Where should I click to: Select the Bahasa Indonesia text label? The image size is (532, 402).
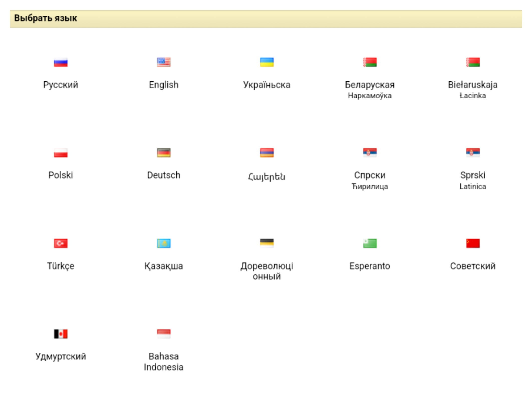[164, 361]
